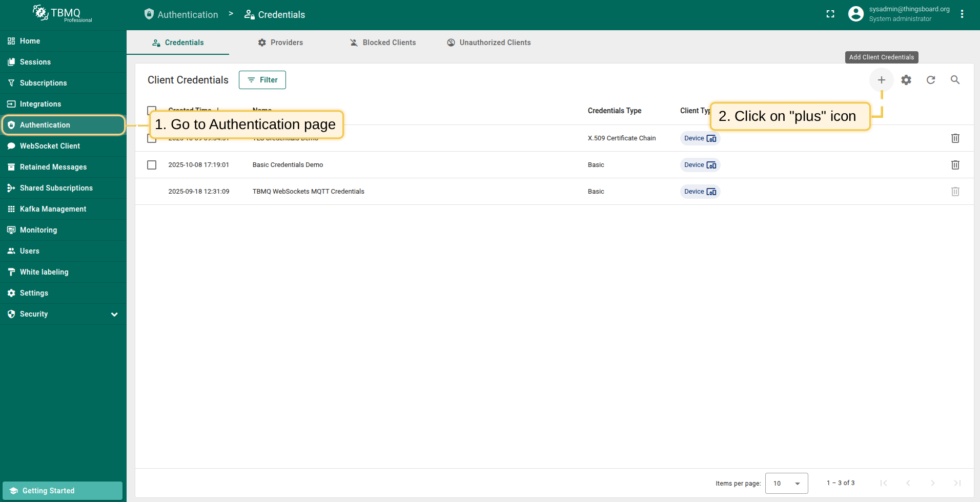The width and height of the screenshot is (980, 502).
Task: Delete the X.509 Certificate Chain credentials row
Action: (955, 138)
